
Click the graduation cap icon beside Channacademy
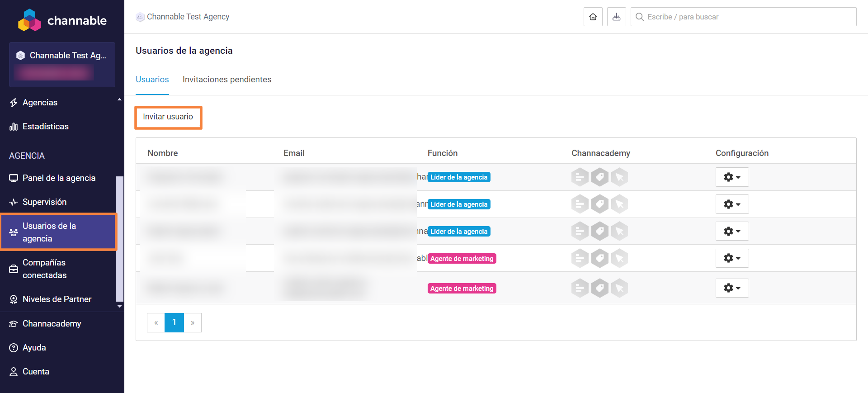pyautogui.click(x=14, y=324)
